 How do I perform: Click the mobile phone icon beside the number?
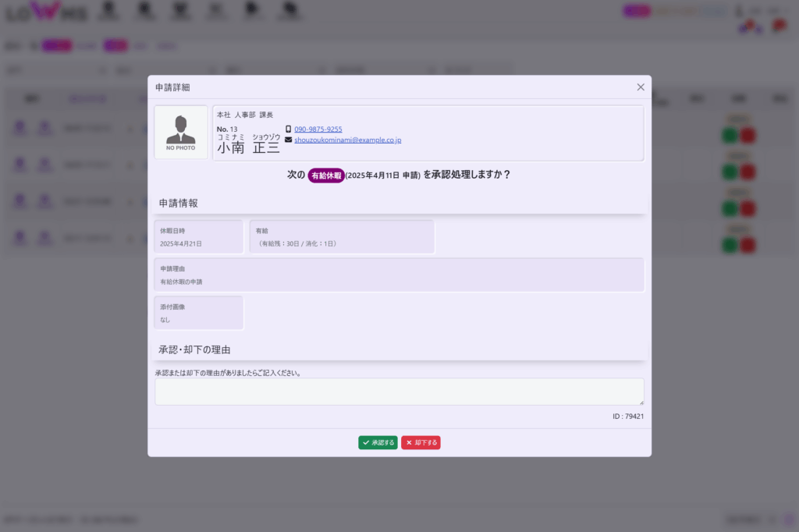click(288, 129)
